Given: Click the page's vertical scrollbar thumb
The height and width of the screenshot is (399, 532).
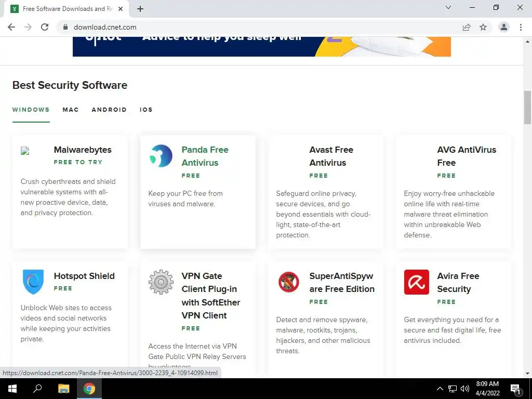Looking at the screenshot, I should click(527, 108).
